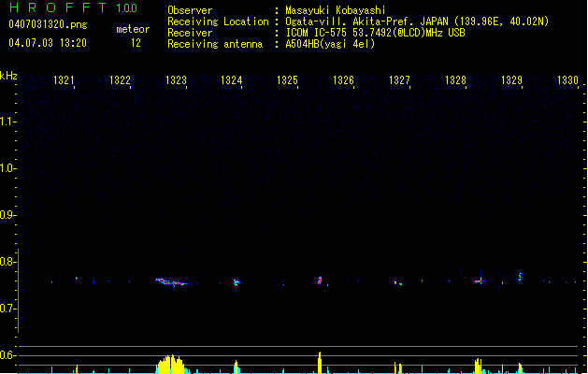Click the kHz axis unit label
Viewport: 588px width, 374px height.
8,76
